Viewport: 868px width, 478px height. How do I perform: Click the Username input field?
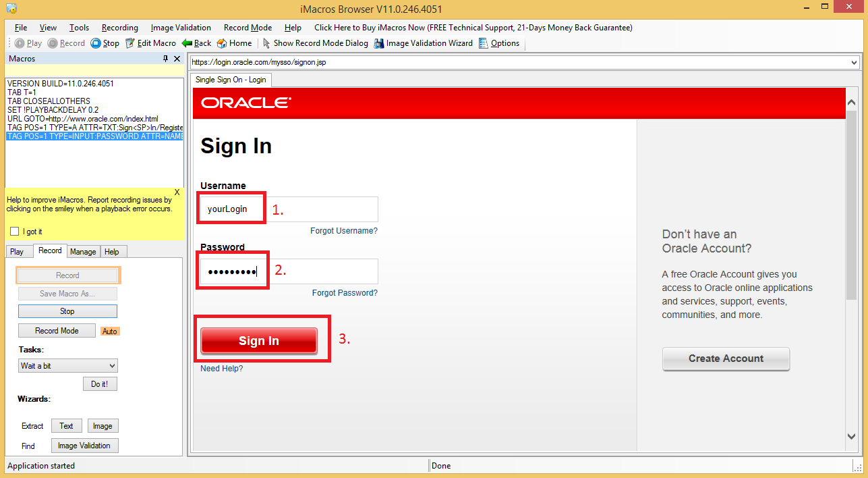[x=289, y=209]
